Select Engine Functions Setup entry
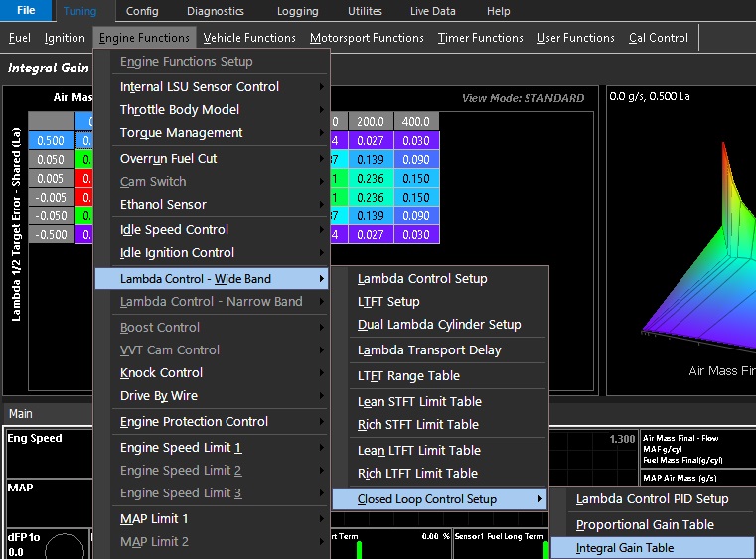The height and width of the screenshot is (559, 756). (x=213, y=62)
